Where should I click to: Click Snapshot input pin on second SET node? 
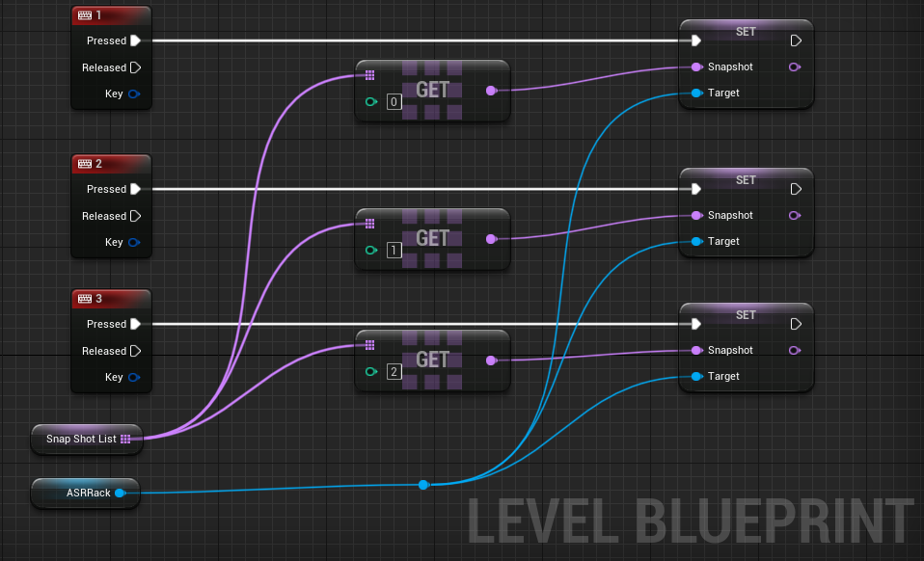coord(696,216)
